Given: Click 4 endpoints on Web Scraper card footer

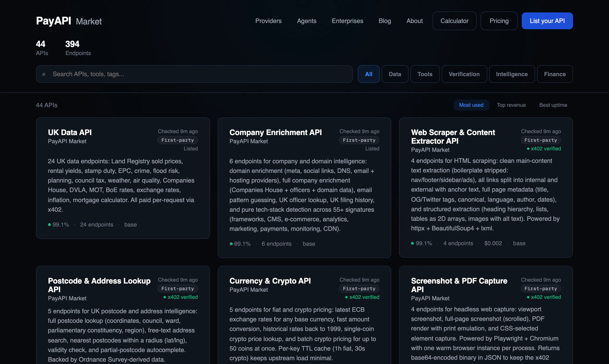Looking at the screenshot, I should (x=458, y=243).
